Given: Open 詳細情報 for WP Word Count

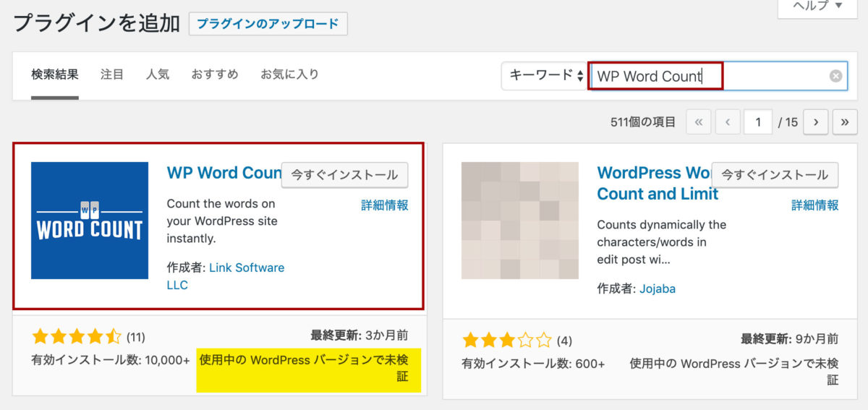Looking at the screenshot, I should click(x=384, y=205).
